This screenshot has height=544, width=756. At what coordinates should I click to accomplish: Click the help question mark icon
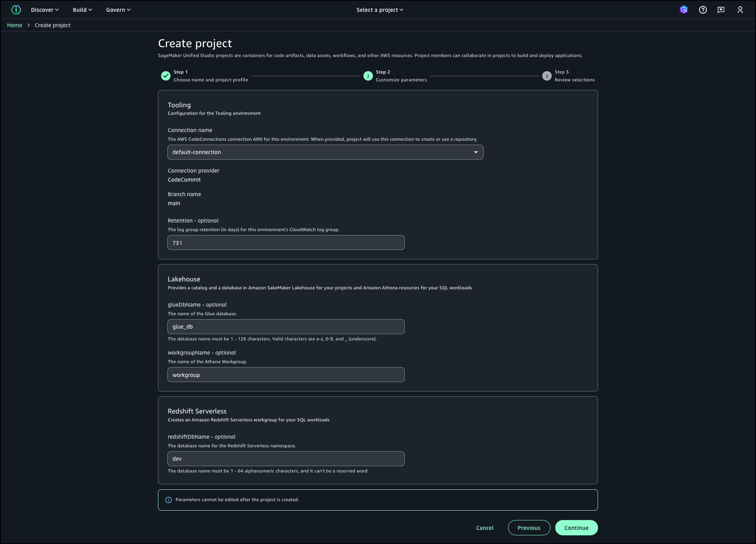point(703,10)
